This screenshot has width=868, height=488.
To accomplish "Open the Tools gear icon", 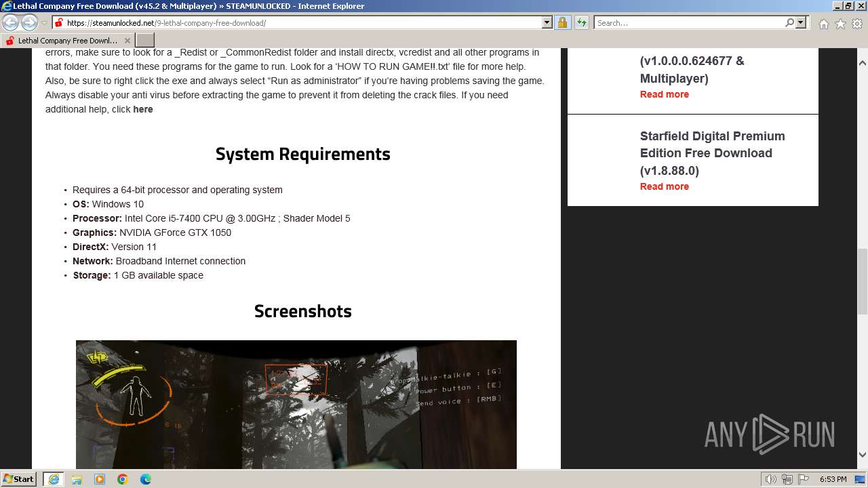I will point(857,24).
